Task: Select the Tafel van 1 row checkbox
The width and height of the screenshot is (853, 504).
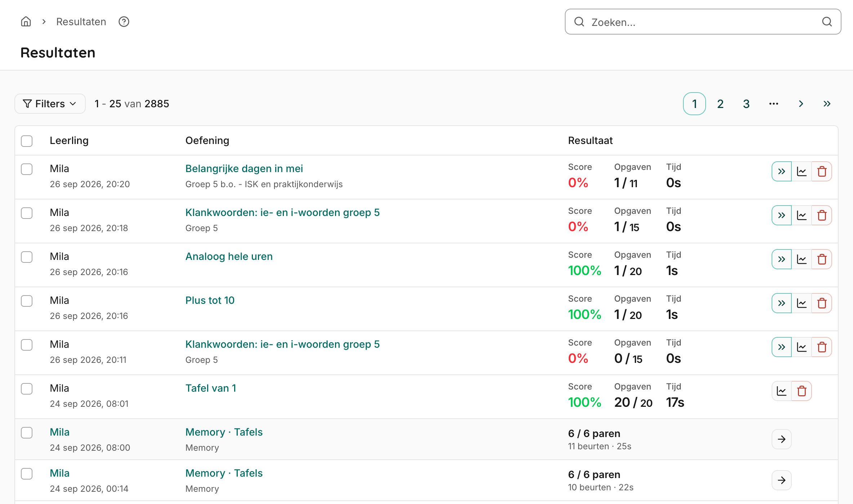Action: point(27,389)
